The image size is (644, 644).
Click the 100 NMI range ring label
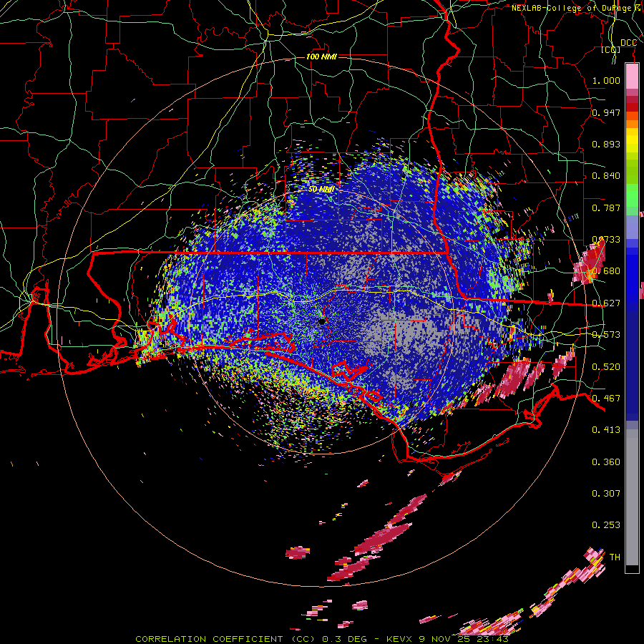point(321,57)
